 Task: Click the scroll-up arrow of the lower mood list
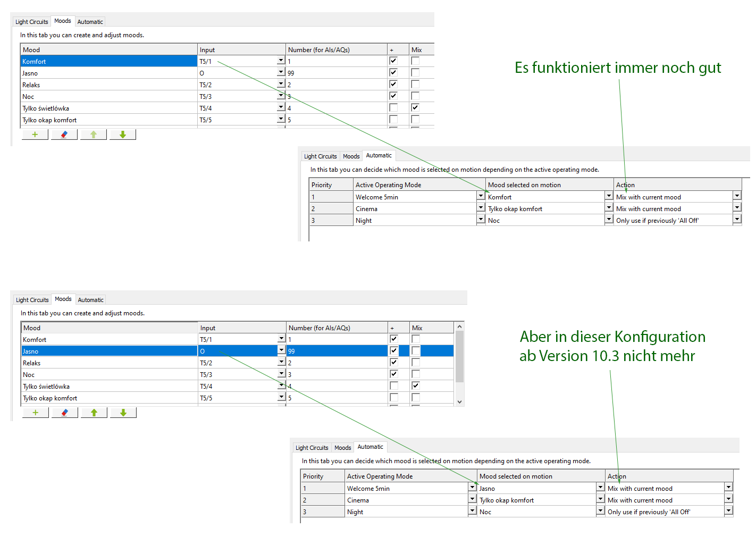point(460,326)
